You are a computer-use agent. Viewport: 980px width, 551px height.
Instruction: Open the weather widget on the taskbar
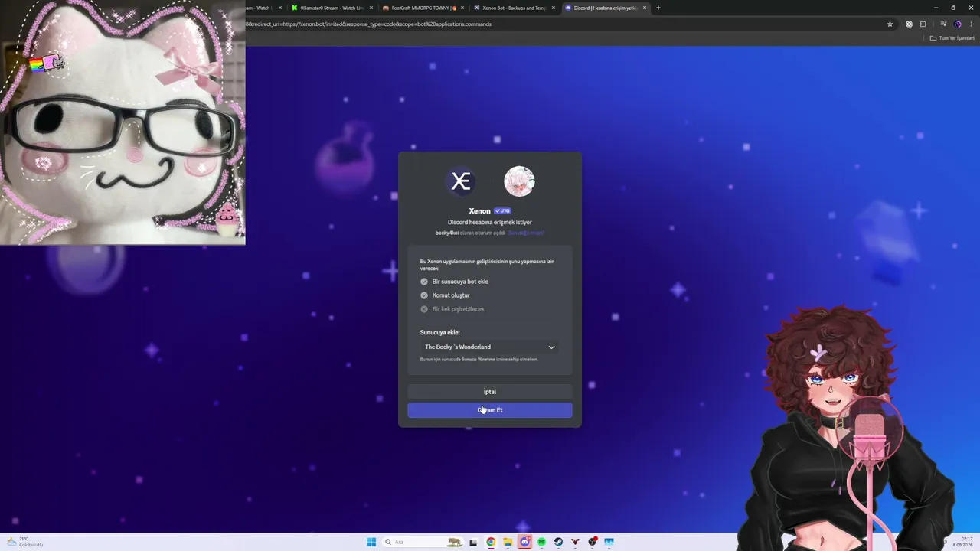[24, 542]
